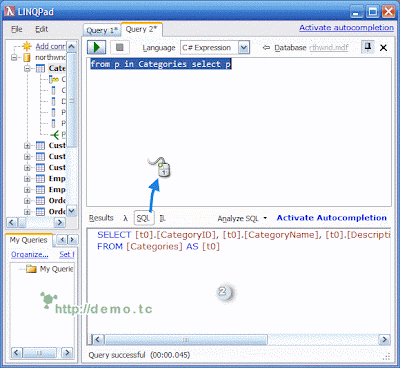
Task: Click the green association arrow tree icon
Action: pos(54,135)
